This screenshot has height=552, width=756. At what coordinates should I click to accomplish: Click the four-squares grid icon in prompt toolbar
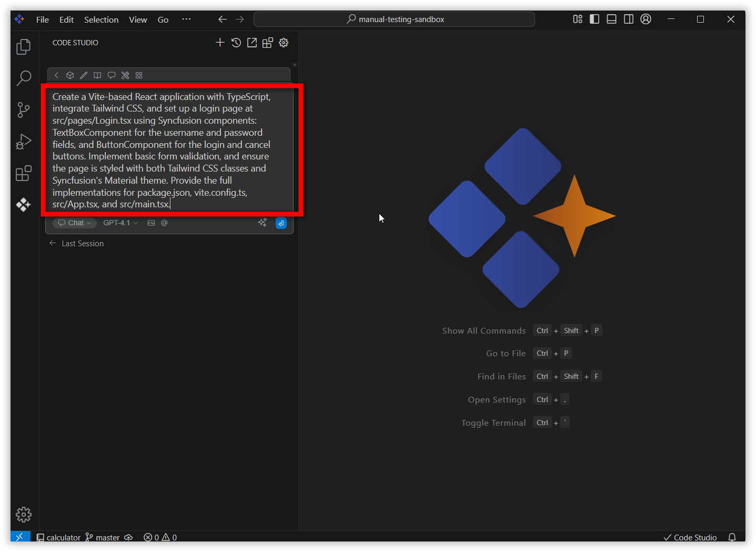139,75
